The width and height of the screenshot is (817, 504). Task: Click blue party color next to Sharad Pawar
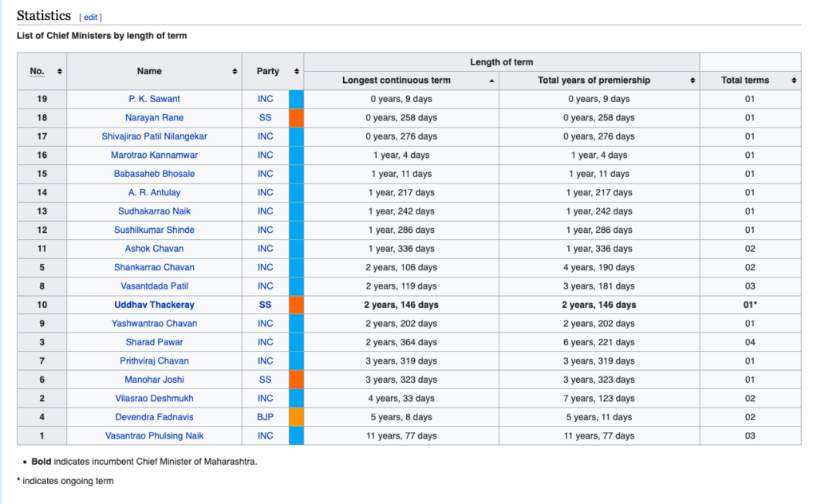296,342
